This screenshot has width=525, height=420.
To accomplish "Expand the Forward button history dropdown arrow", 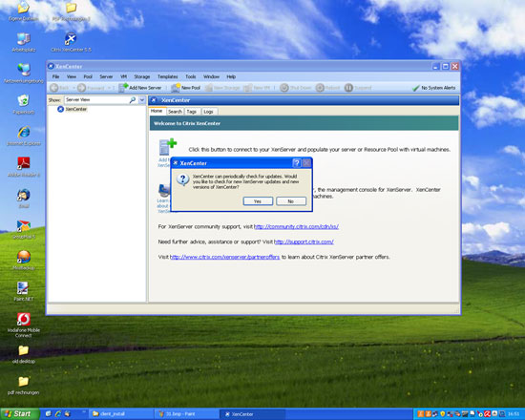I will click(x=109, y=88).
